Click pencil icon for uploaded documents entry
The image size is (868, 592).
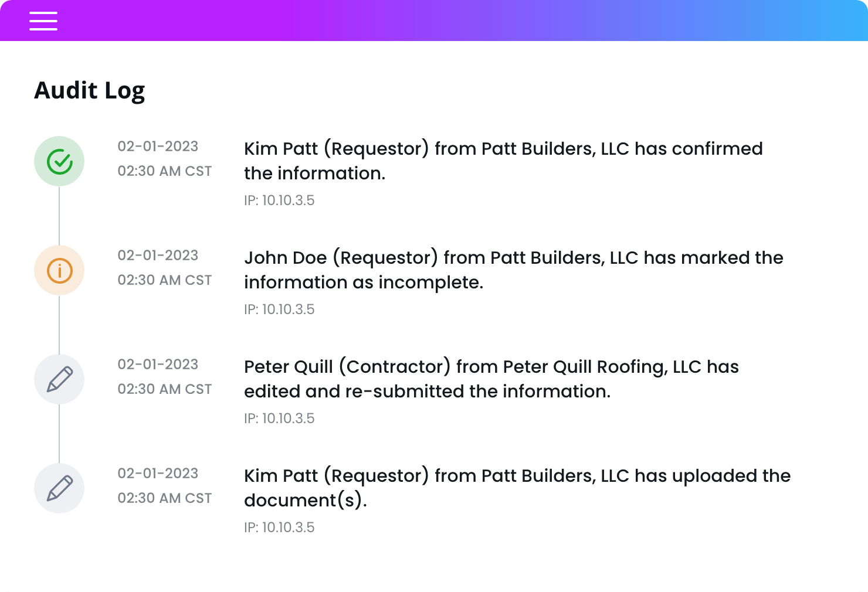59,488
